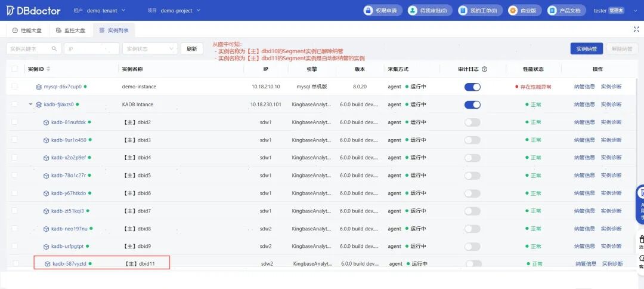Viewport: 644px width, 289px height.
Task: Focus the 实例关键字 search field
Action: tap(33, 48)
